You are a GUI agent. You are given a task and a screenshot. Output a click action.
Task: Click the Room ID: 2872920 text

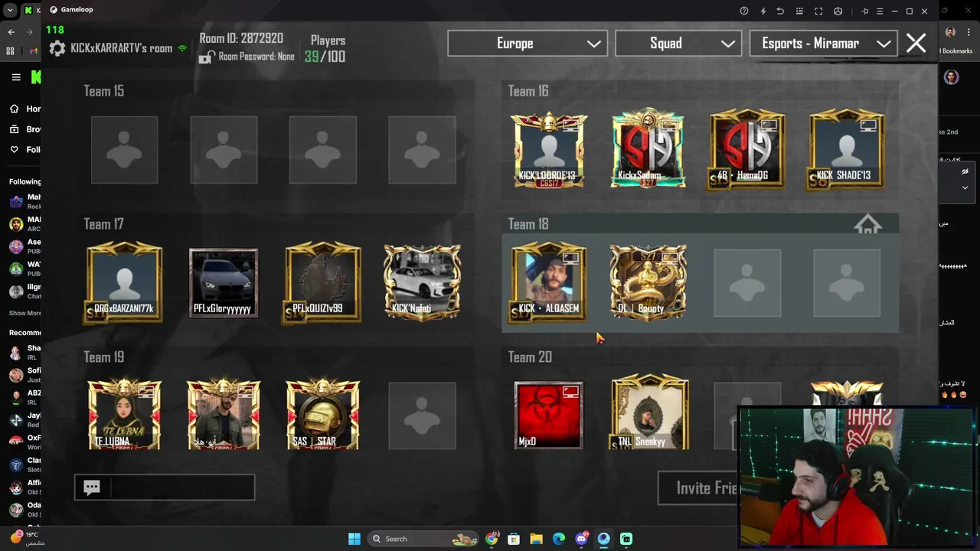pos(241,38)
